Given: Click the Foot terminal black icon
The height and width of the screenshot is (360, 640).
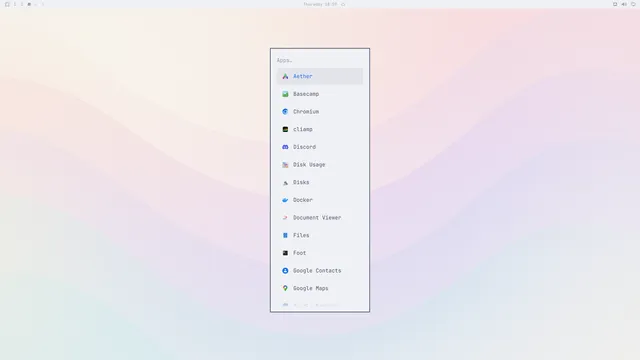Looking at the screenshot, I should (x=285, y=253).
